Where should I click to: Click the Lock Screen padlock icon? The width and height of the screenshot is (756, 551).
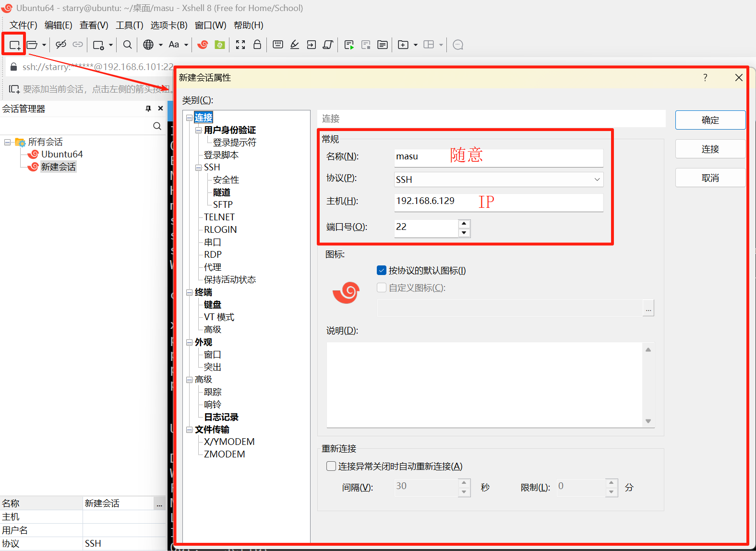click(257, 45)
